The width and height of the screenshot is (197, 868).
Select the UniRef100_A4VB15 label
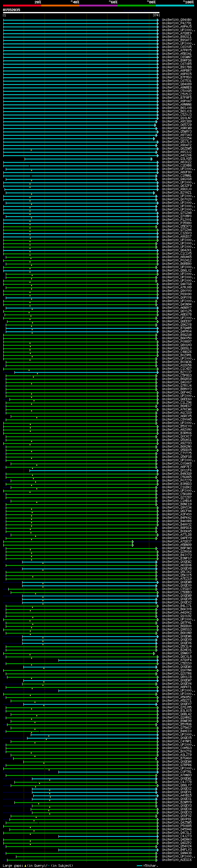coord(177,795)
